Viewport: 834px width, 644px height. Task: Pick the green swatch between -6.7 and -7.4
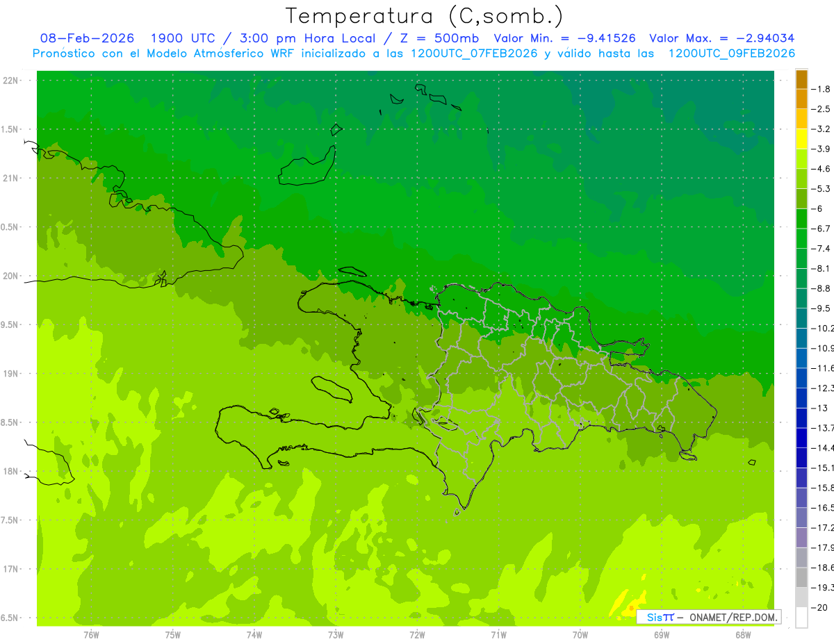tap(801, 239)
